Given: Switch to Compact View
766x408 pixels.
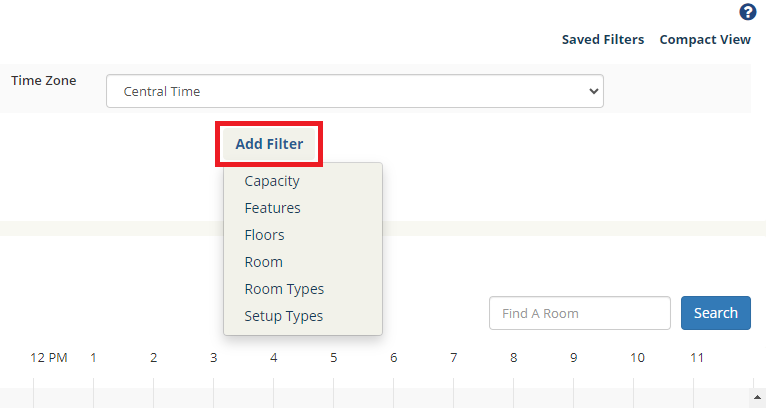Looking at the screenshot, I should [x=705, y=40].
